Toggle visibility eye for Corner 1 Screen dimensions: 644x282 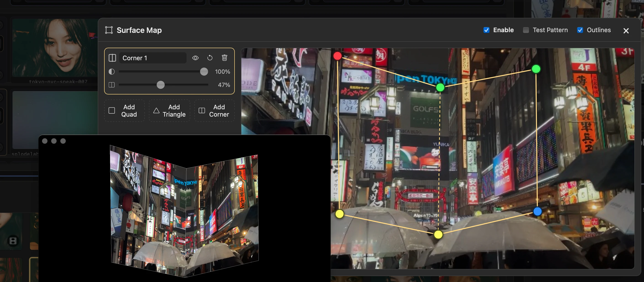195,58
